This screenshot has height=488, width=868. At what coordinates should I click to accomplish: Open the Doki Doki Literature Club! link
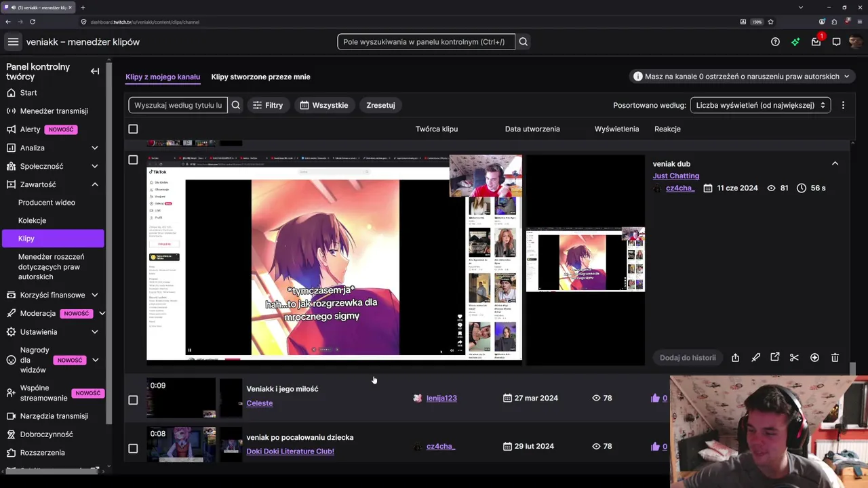(290, 451)
